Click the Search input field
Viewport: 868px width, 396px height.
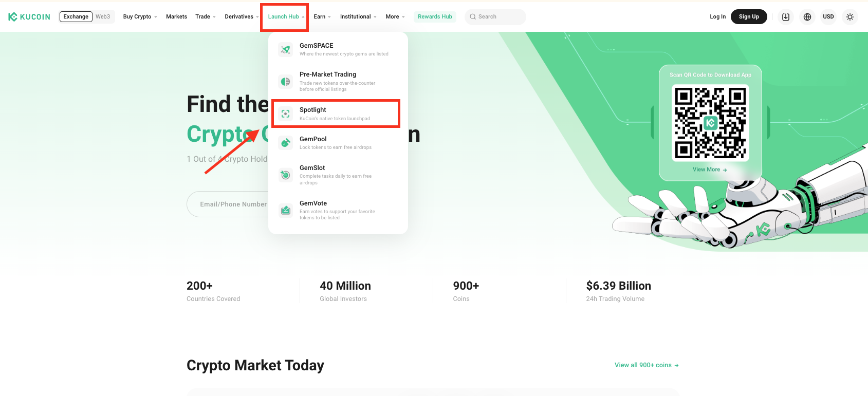click(x=500, y=16)
